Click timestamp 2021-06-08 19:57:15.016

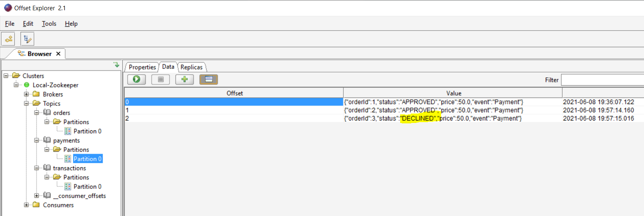598,118
